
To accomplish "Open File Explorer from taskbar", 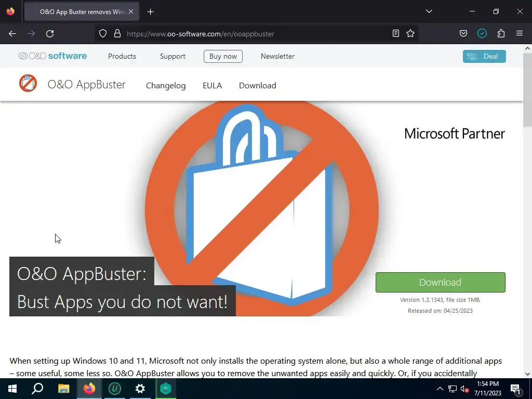I will pyautogui.click(x=63, y=389).
